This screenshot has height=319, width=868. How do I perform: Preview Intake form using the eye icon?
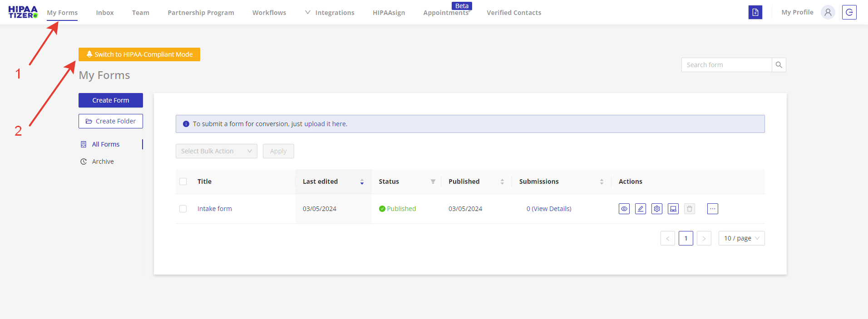click(624, 209)
